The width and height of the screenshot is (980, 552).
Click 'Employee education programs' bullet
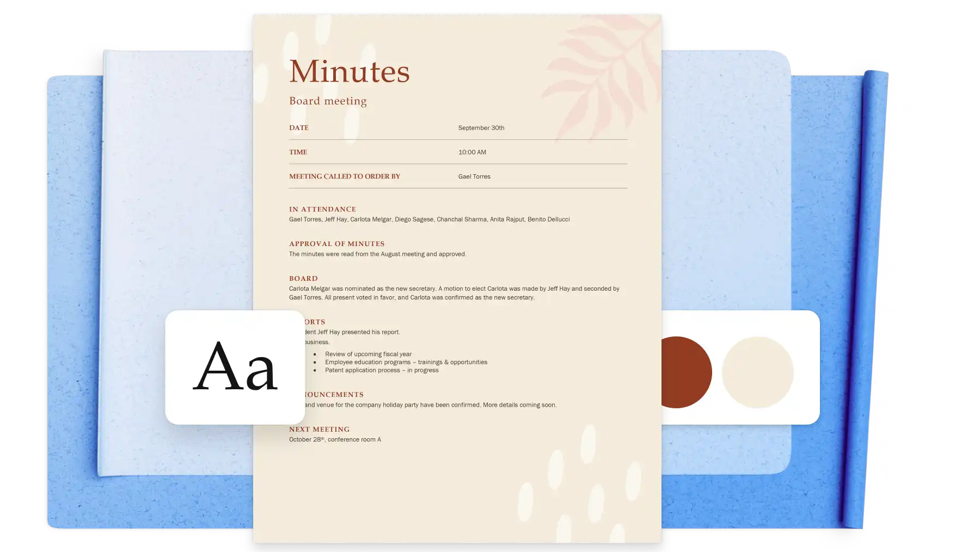406,362
